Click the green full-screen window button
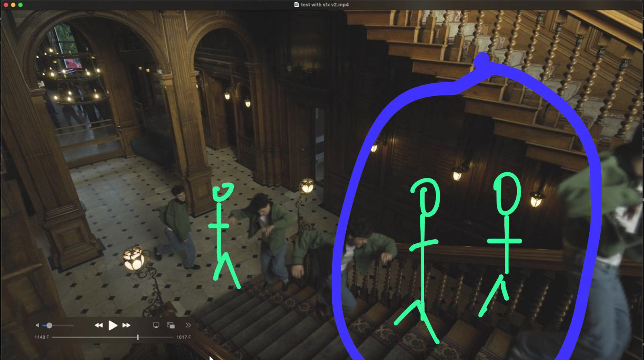 [x=21, y=5]
